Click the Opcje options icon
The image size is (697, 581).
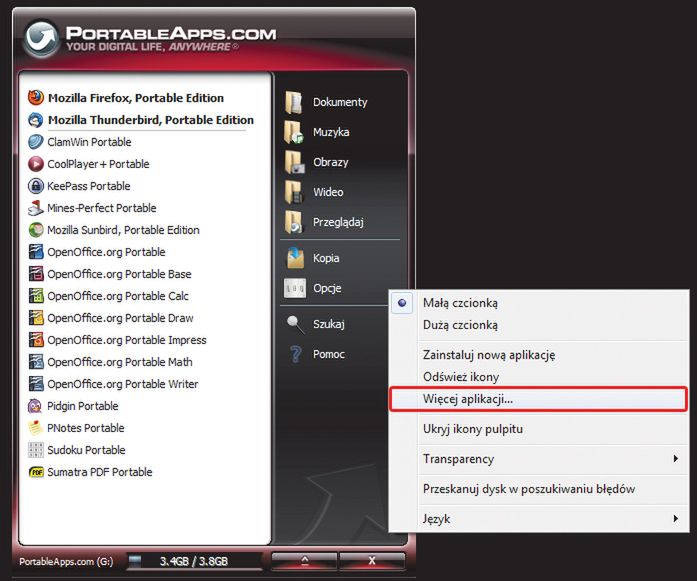[295, 288]
